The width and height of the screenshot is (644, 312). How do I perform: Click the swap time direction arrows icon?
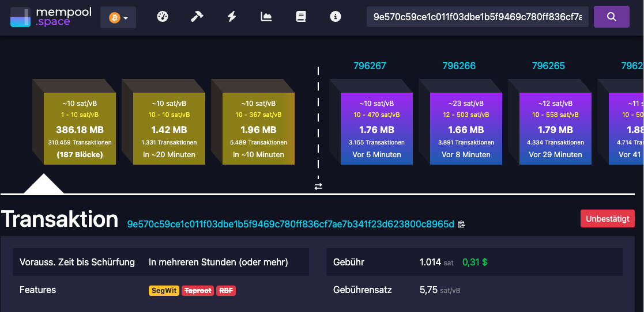318,187
